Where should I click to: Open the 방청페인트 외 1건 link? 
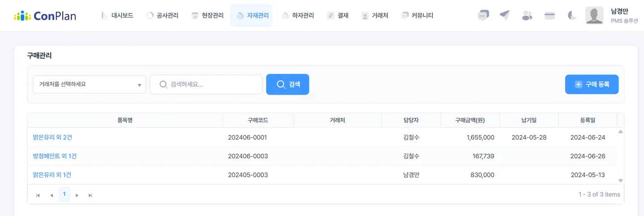(55, 156)
